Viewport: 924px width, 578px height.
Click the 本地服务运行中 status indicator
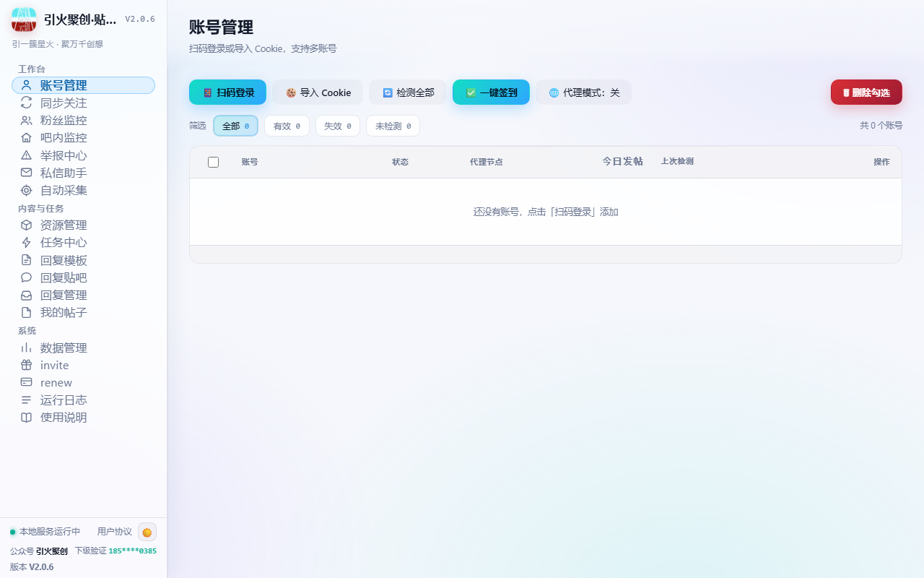[45, 532]
